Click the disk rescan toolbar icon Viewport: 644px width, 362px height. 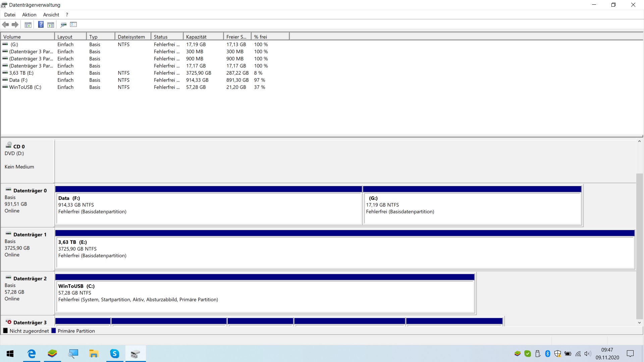tap(63, 24)
